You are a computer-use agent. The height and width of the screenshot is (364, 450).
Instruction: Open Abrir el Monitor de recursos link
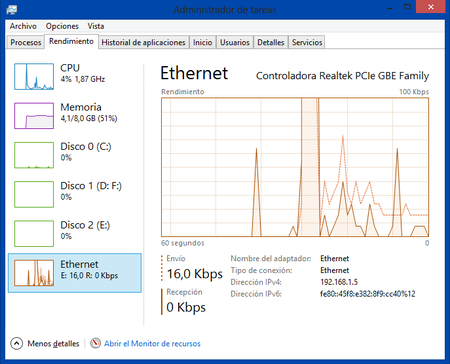[x=152, y=344]
